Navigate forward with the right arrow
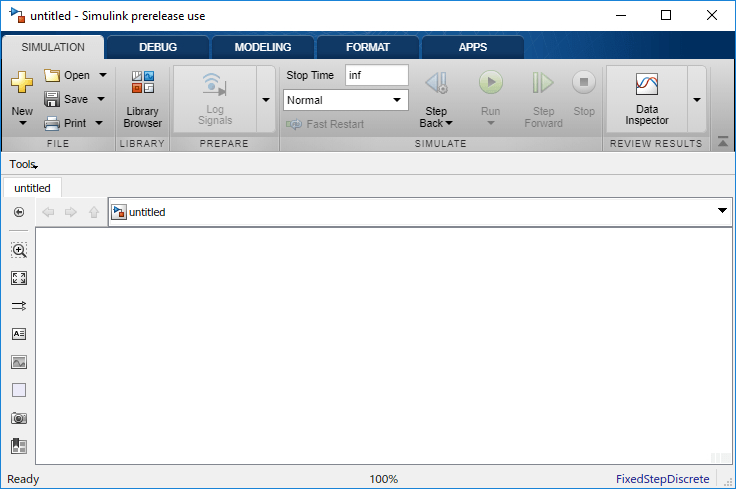 (71, 212)
